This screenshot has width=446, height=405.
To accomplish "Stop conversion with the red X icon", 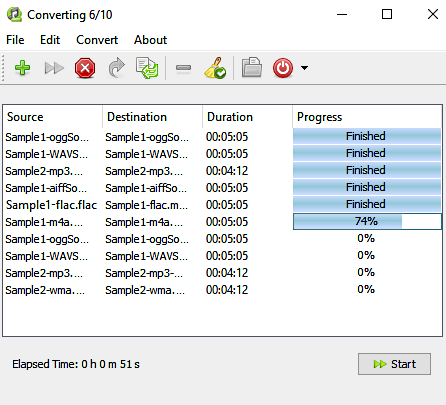I will tap(85, 68).
